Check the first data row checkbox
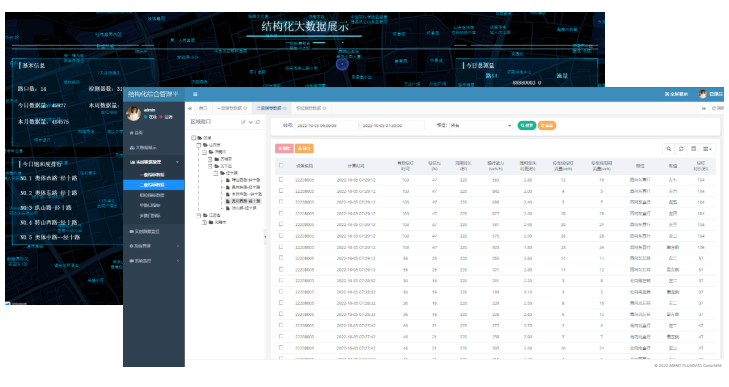 [x=281, y=179]
